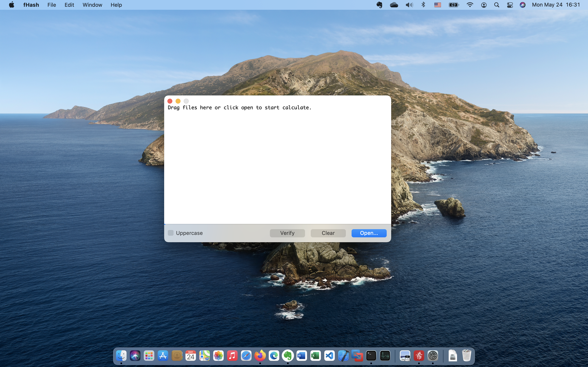Open the Help menu
The height and width of the screenshot is (367, 588).
click(116, 5)
